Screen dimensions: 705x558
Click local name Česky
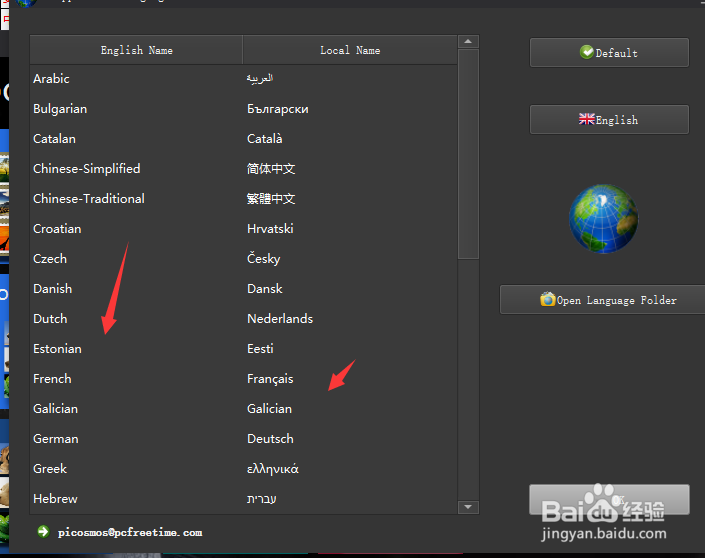pos(263,259)
